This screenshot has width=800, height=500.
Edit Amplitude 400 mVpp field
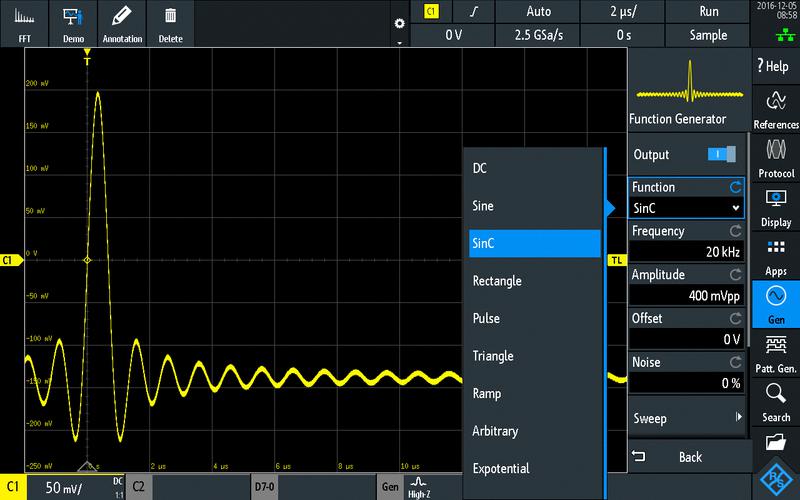coord(686,295)
